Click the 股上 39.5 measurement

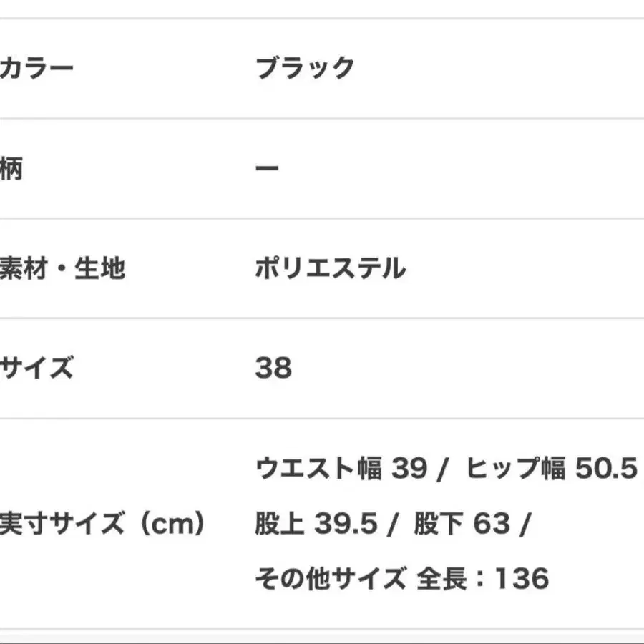316,523
